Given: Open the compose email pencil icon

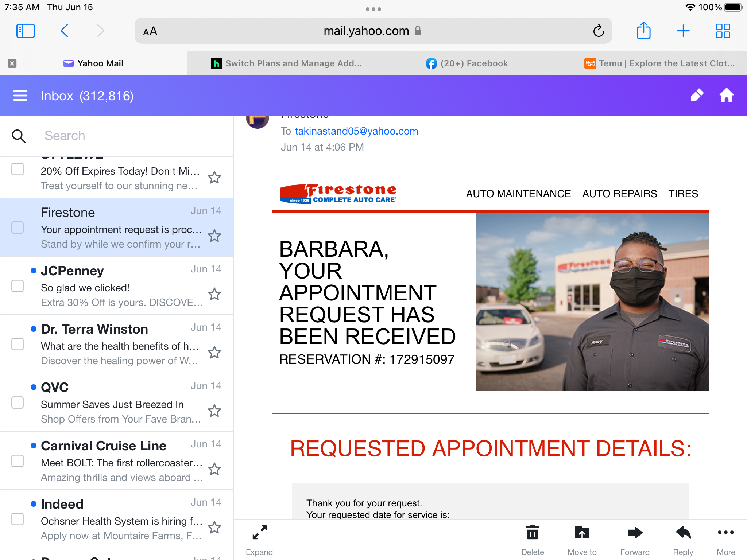Looking at the screenshot, I should click(697, 95).
